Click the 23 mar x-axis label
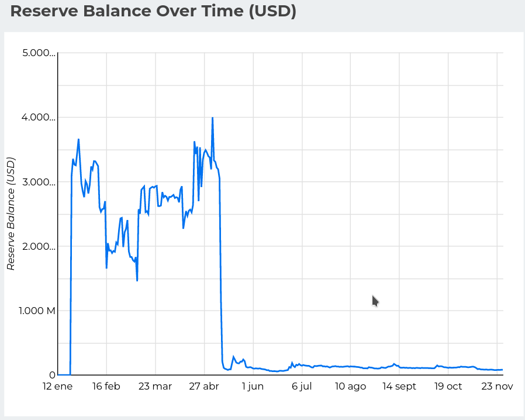 (x=156, y=386)
